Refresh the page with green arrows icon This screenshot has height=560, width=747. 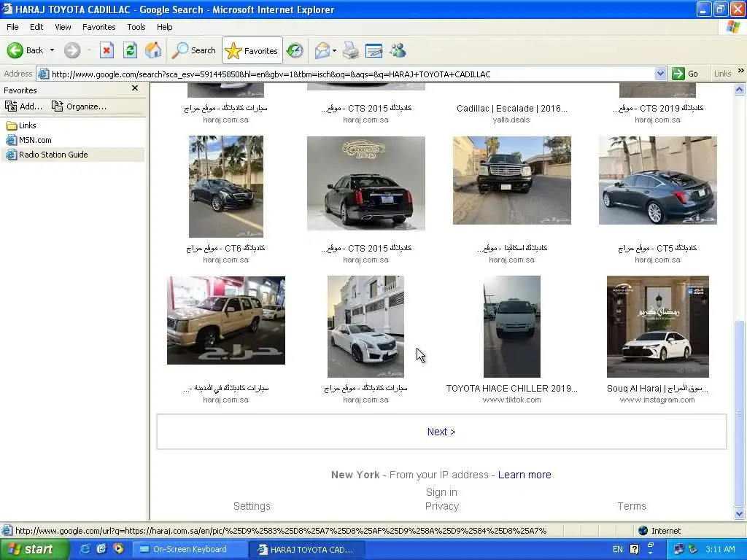pyautogui.click(x=130, y=50)
